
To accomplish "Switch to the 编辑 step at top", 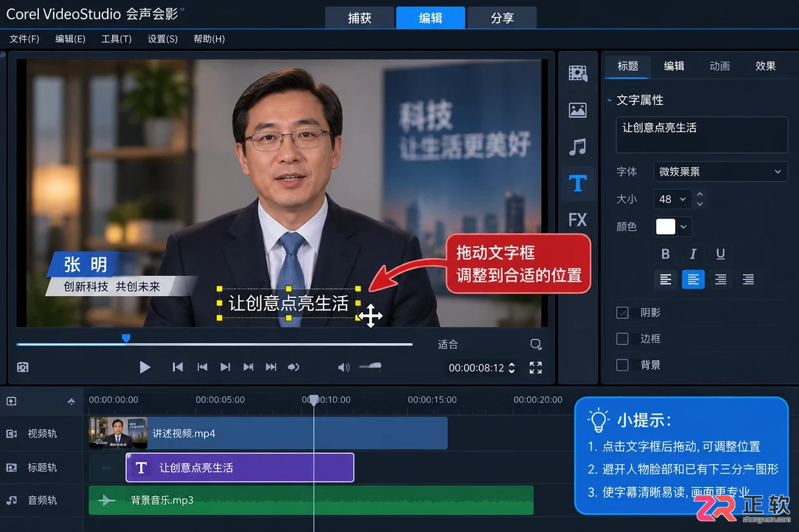I will 430,18.
